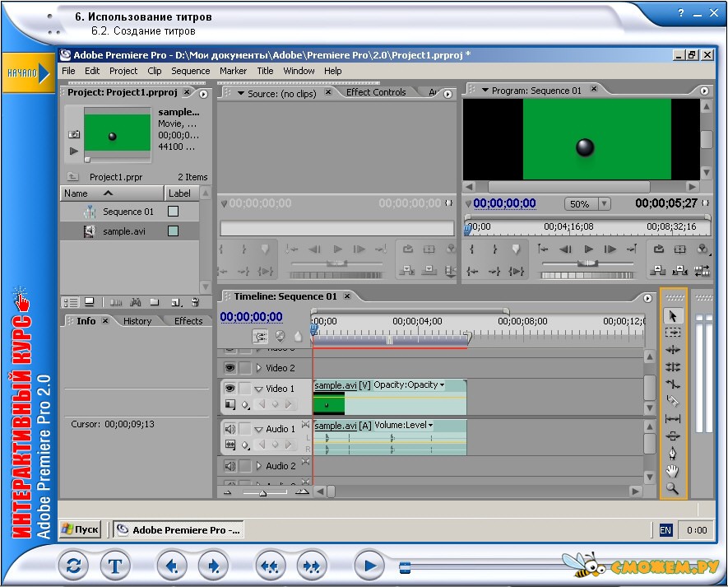The height and width of the screenshot is (587, 728).
Task: Click the Clear trash icon in Project panel
Action: coord(196,303)
